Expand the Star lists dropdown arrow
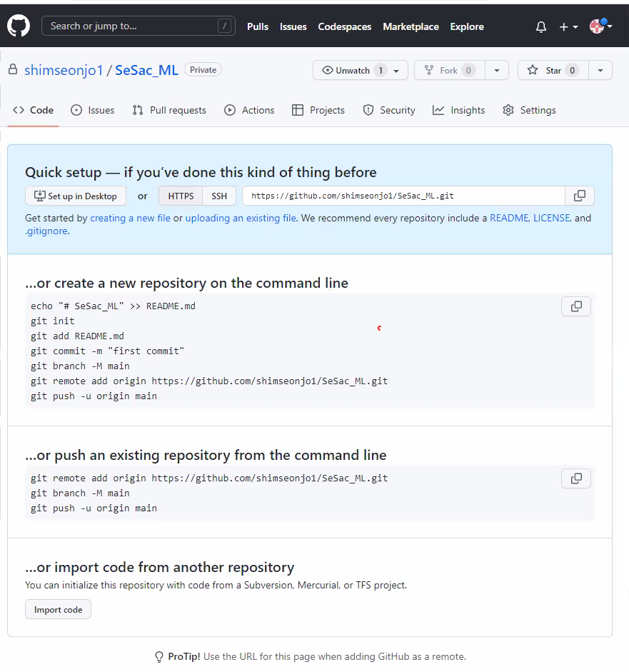 (x=600, y=70)
